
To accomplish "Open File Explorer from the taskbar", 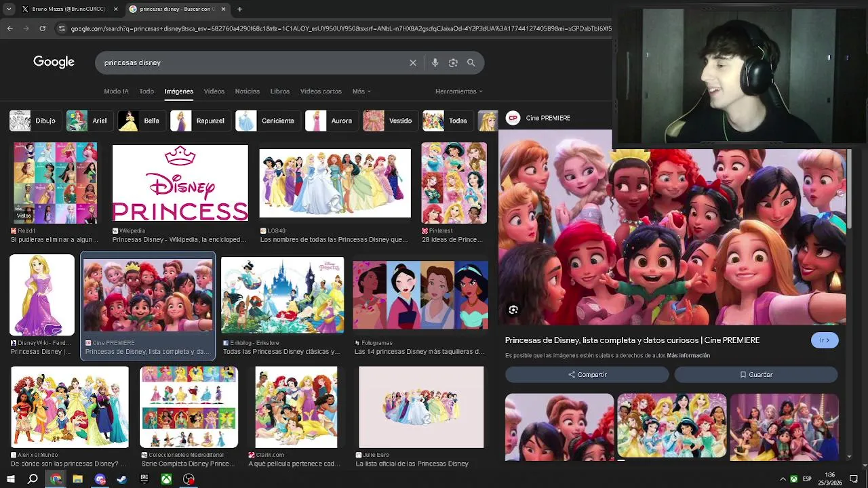I will click(x=77, y=479).
